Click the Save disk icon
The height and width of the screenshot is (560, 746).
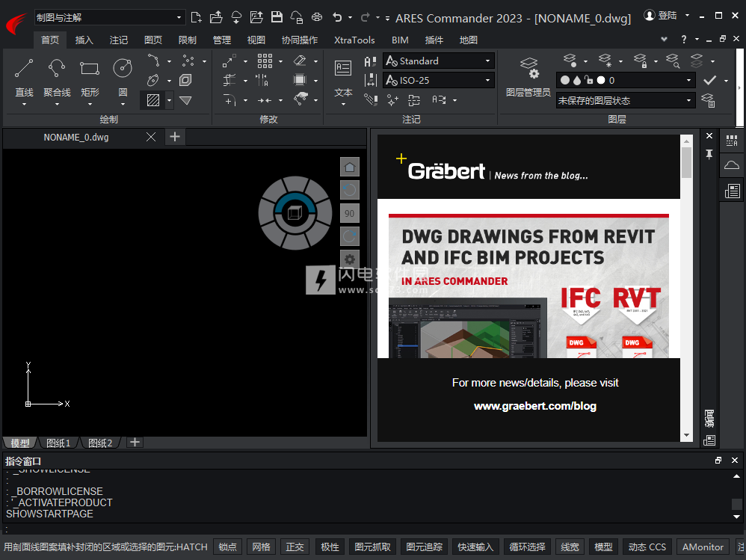pos(277,18)
